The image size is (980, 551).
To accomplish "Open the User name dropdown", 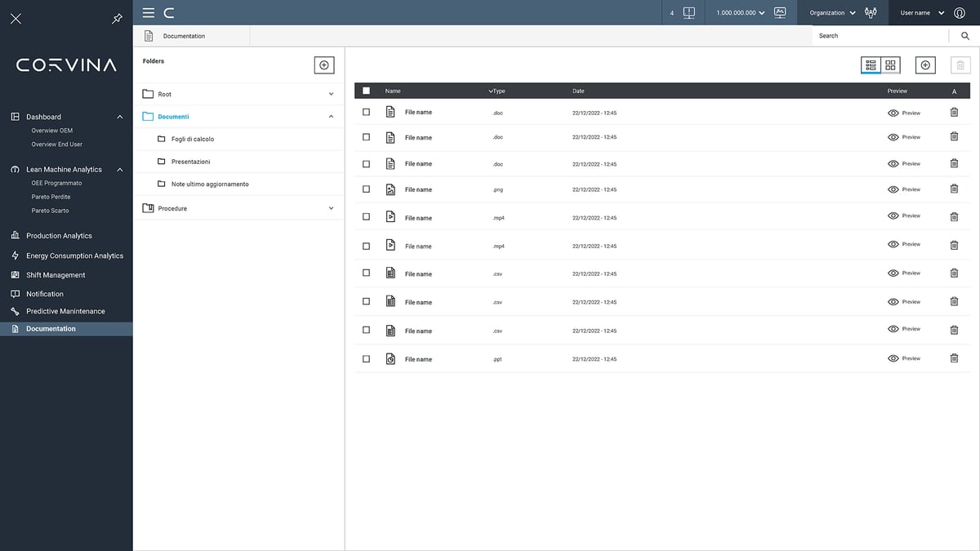I will tap(916, 12).
